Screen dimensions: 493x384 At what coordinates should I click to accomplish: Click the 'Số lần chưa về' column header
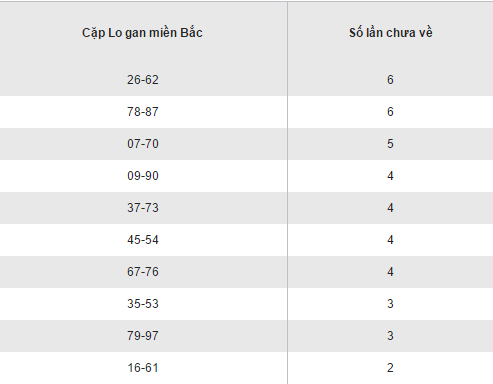click(x=391, y=33)
